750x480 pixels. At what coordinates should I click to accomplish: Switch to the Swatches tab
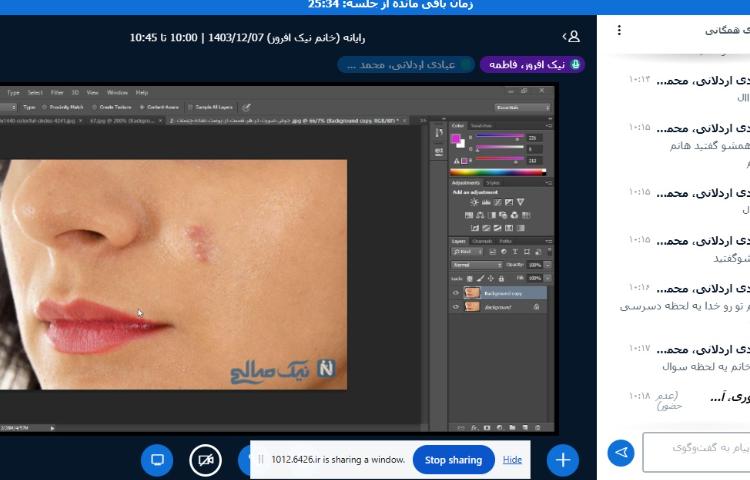click(x=481, y=126)
